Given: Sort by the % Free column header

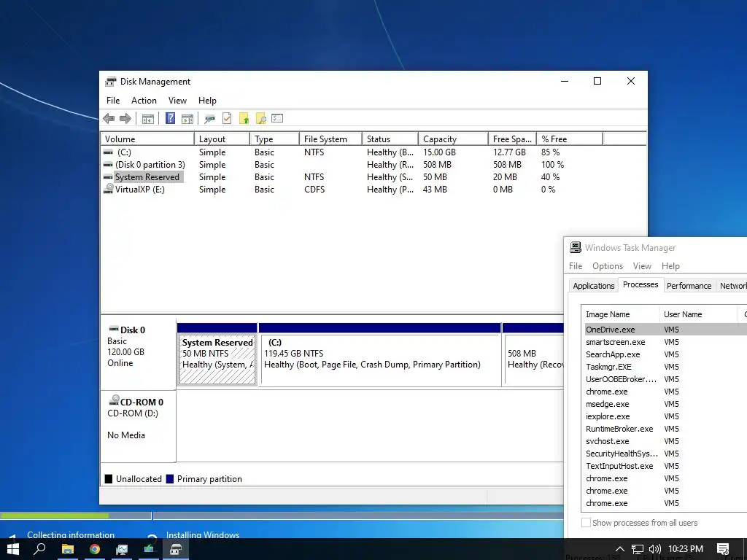Looking at the screenshot, I should coord(570,139).
